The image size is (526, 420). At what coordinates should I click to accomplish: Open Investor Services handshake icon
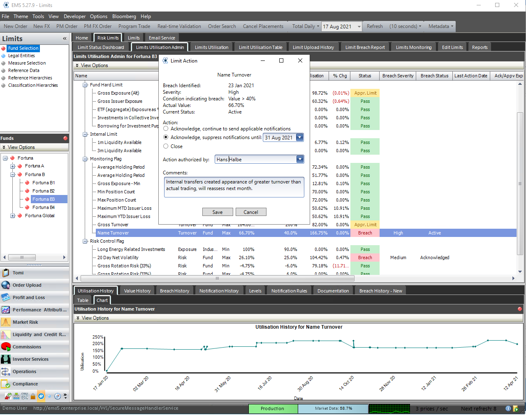click(6, 359)
